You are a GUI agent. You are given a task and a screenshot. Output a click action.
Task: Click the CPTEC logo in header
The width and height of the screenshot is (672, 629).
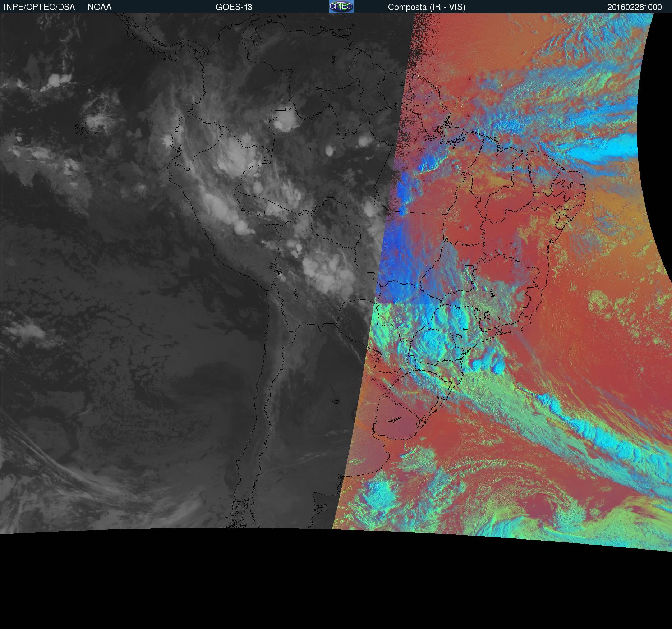click(341, 6)
